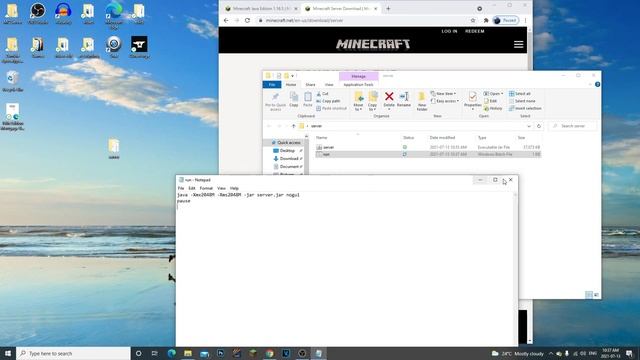Click the Explorer Up arrow navigation button
The image size is (640, 360).
pos(293,126)
